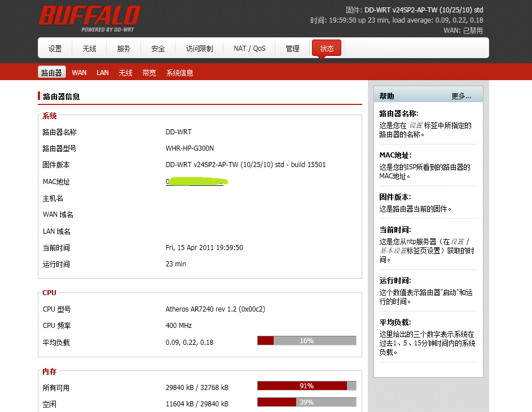Select the 路由器 sub-tab
This screenshot has width=532, height=412.
click(x=51, y=72)
